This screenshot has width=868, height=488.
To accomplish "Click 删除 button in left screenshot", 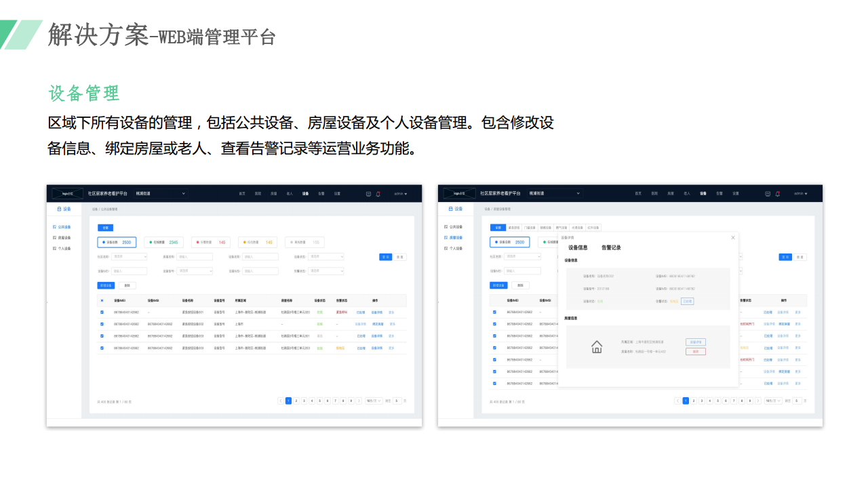I will click(126, 285).
